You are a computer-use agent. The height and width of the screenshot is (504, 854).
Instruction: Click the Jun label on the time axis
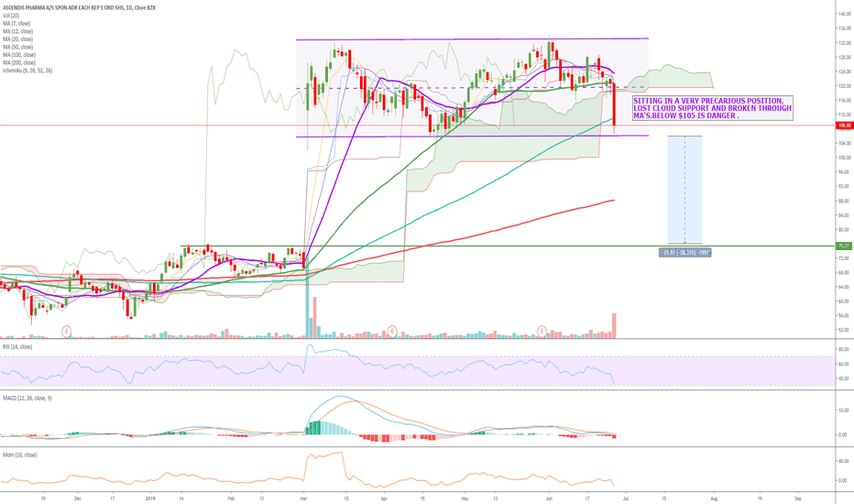pos(549,498)
